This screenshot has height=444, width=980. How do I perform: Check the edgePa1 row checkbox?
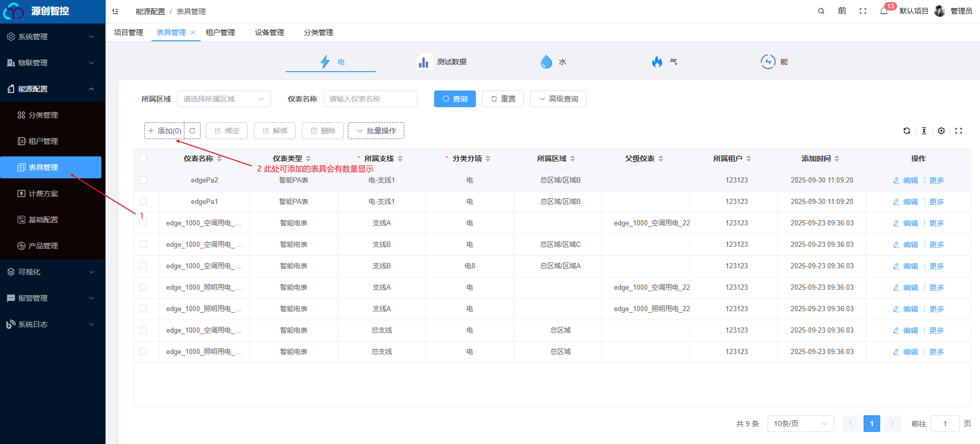tap(143, 201)
